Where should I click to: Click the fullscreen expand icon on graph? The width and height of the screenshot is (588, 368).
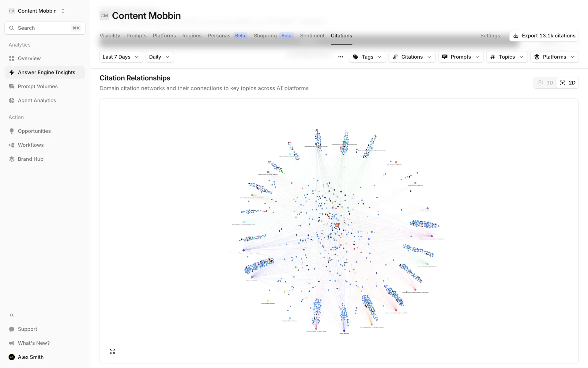click(x=112, y=351)
